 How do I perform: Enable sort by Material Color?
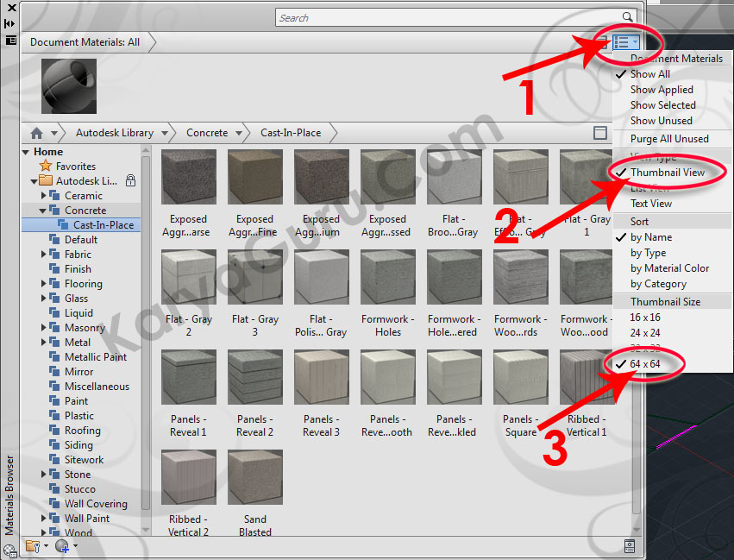point(669,268)
